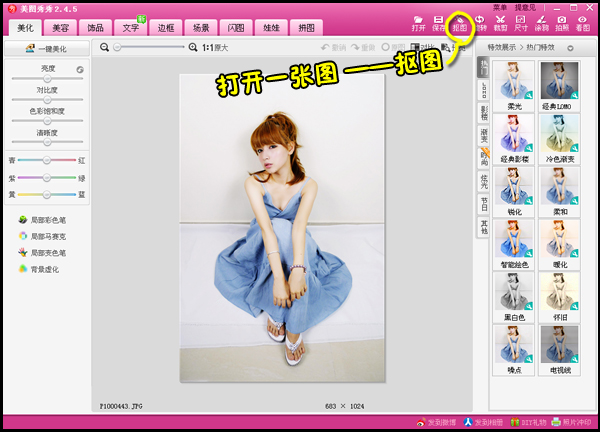Choose the 涂鸦 doodle brush tool

click(x=541, y=23)
